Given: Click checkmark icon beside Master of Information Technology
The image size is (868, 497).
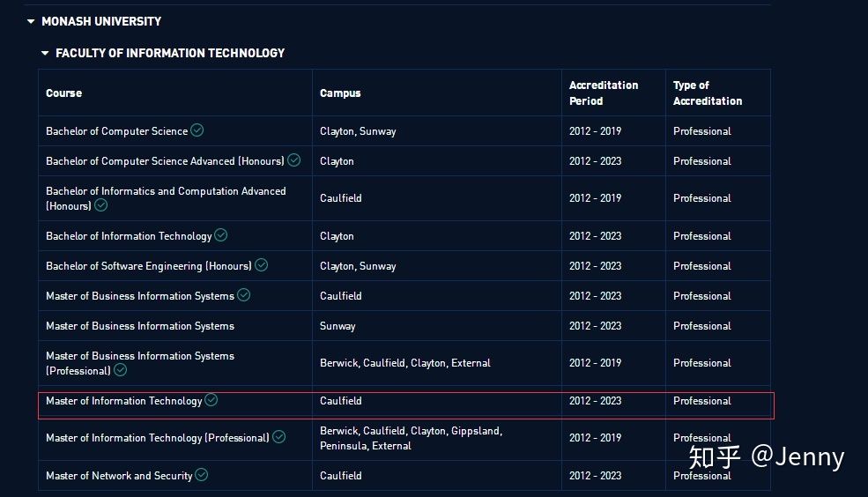Looking at the screenshot, I should [x=211, y=399].
